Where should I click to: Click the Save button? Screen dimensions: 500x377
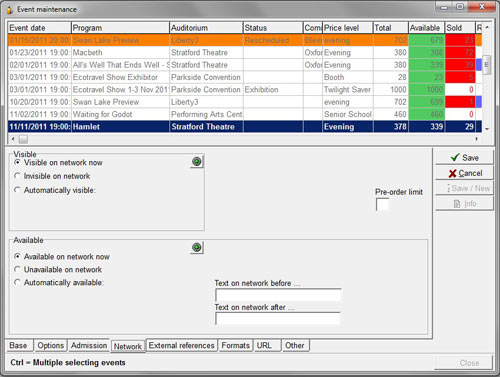[x=464, y=158]
